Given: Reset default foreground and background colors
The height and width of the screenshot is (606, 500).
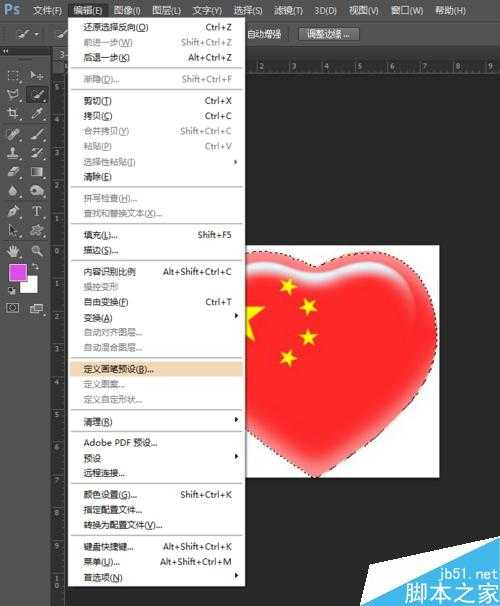Looking at the screenshot, I should click(x=12, y=291).
